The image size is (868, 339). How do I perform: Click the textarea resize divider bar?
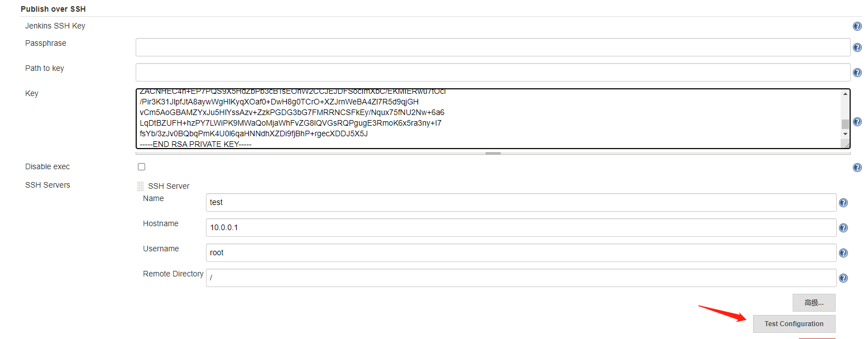tap(493, 153)
